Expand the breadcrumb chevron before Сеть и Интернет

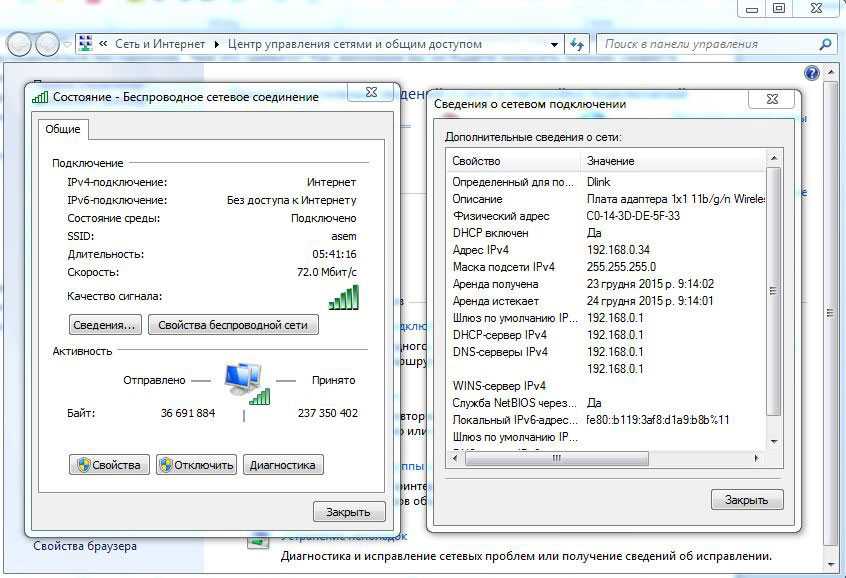click(x=103, y=44)
